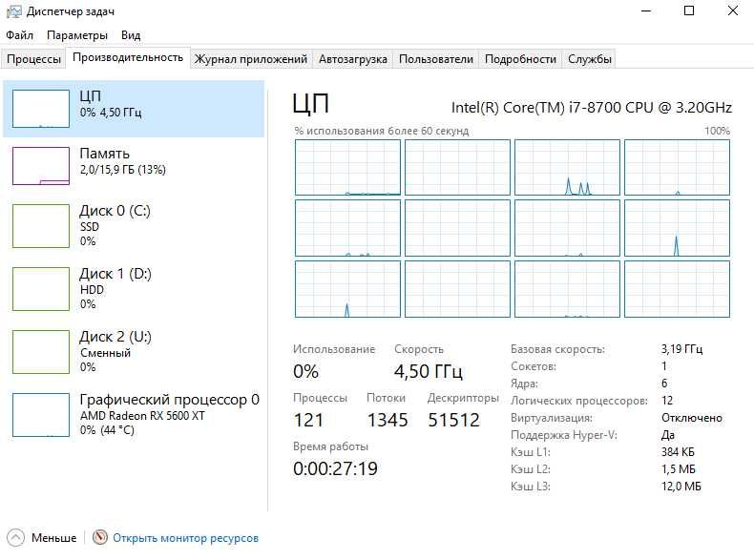The width and height of the screenshot is (754, 560).
Task: Click the Диск 0 SSD graph thumbnail
Action: tap(41, 226)
